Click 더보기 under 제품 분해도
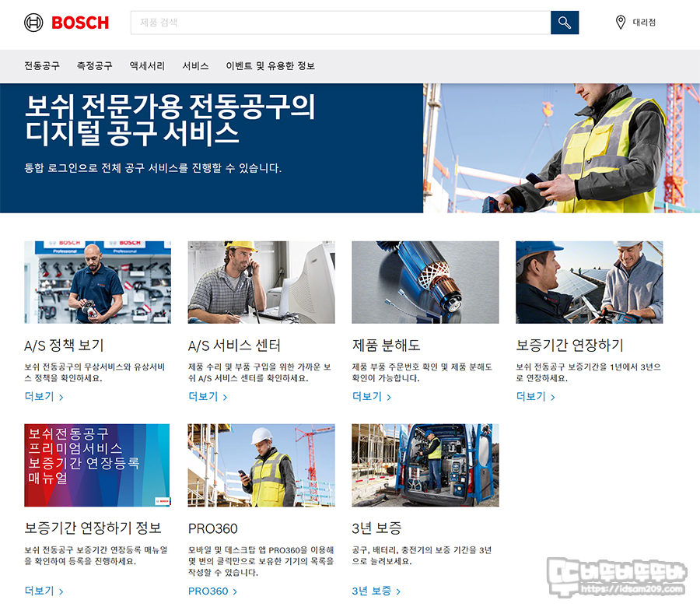Screen dimensions: 700x607 point(372,397)
